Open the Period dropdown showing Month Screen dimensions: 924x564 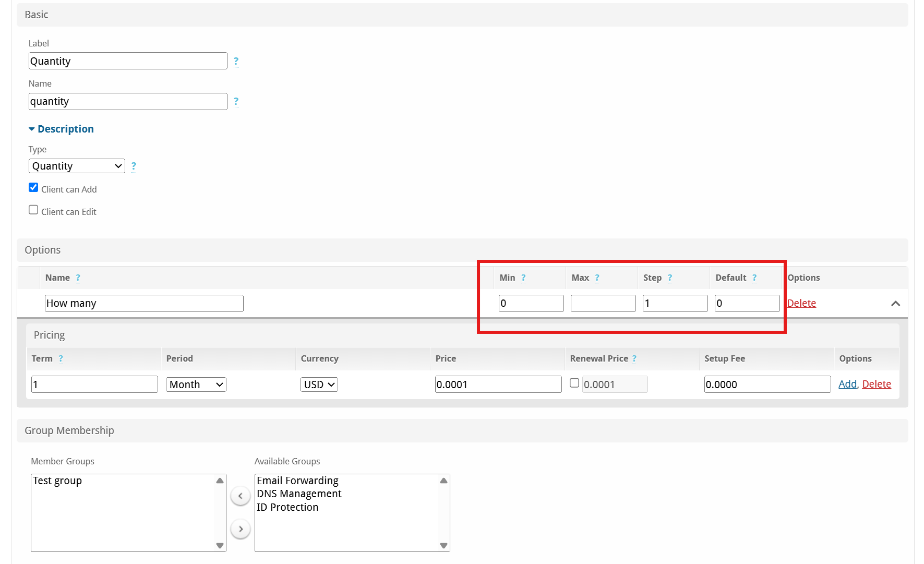(196, 385)
